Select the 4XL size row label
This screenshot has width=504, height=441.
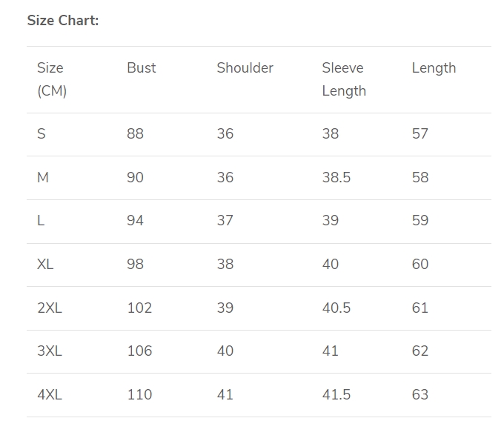coord(50,395)
